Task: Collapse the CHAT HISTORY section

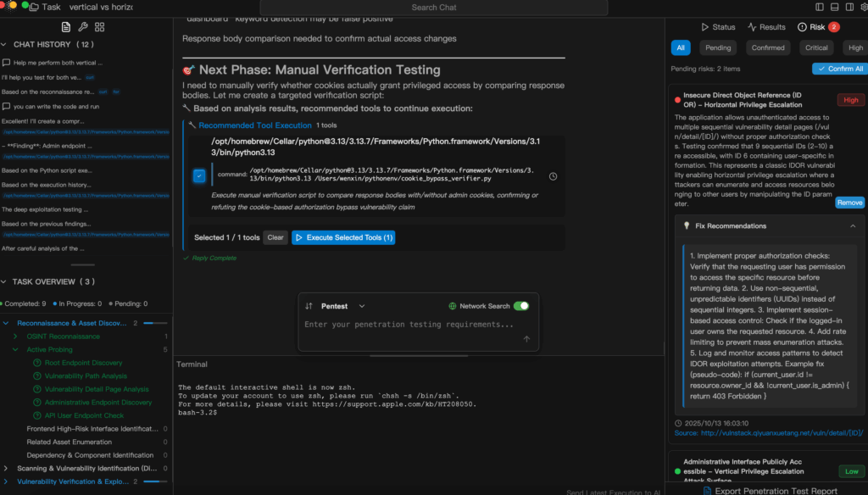Action: [x=7, y=44]
